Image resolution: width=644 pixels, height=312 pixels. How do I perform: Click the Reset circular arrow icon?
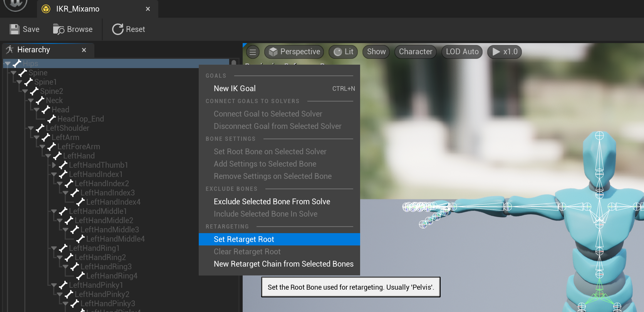point(117,29)
